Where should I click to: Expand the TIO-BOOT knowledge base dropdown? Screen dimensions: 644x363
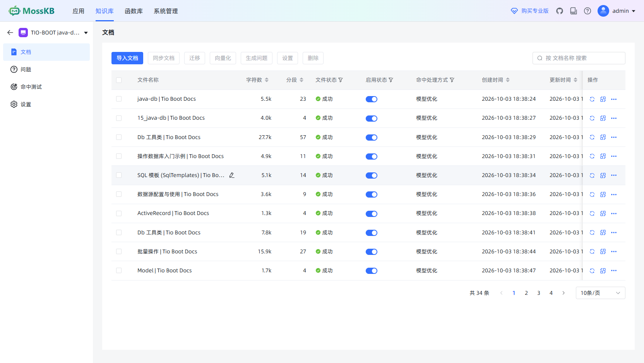(x=86, y=33)
